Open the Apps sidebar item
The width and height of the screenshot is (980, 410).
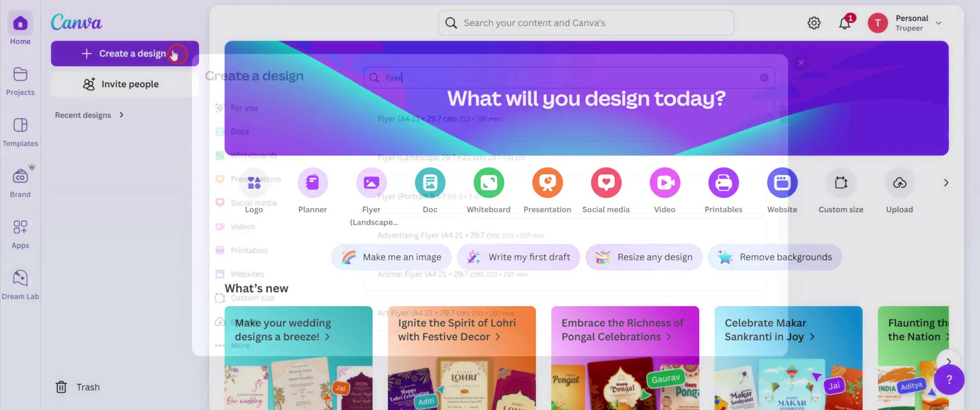(x=20, y=234)
